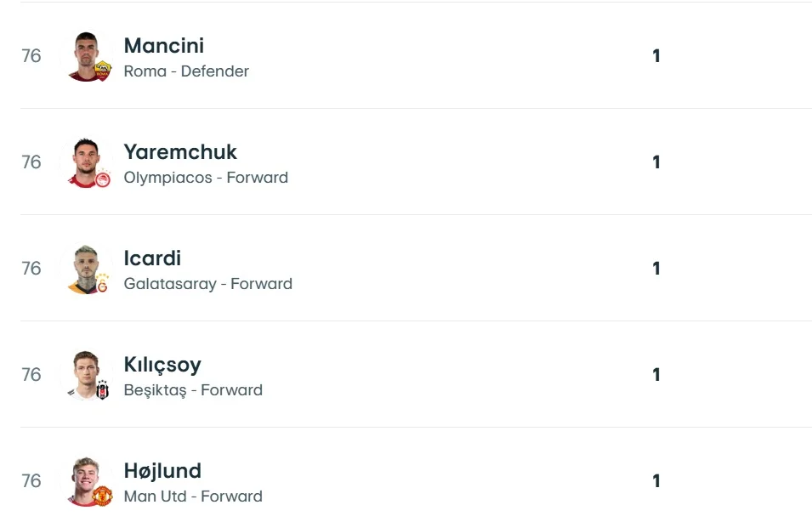The height and width of the screenshot is (522, 812).
Task: Click the 'Olympiacos - Forward' subtitle text
Action: [x=206, y=178]
